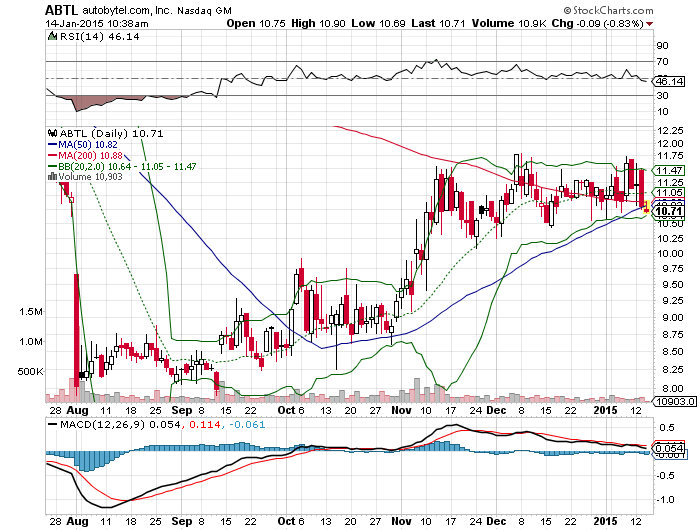Click the MACD -0.5 axis label
The image size is (700, 530).
click(665, 476)
